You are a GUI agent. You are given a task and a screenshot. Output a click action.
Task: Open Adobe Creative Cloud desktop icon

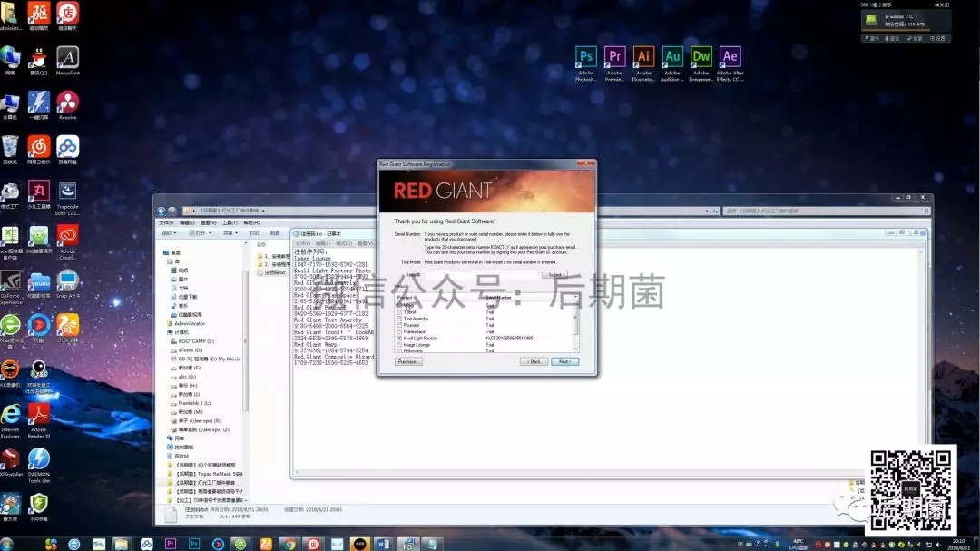pos(67,242)
